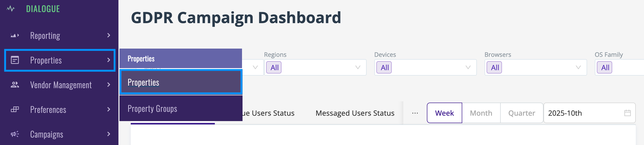Open the Devices dropdown arrow
The image size is (644, 145).
(x=468, y=67)
